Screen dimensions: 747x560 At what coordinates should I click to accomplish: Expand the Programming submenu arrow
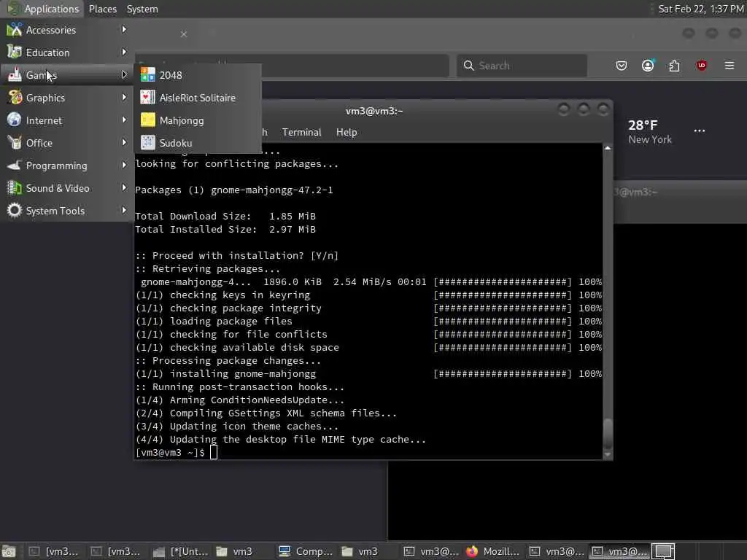coord(124,165)
